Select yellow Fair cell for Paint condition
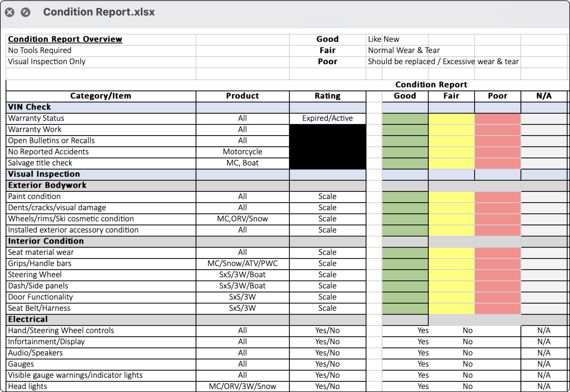 tap(451, 197)
